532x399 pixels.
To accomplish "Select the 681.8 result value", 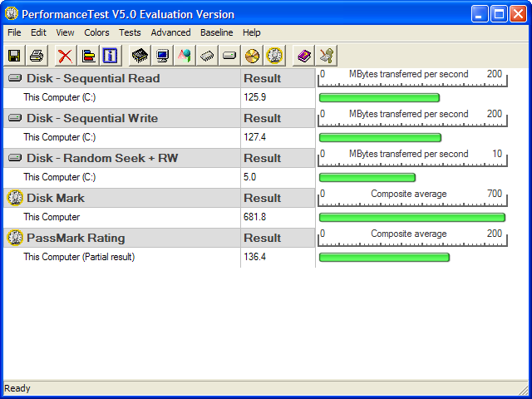I will coord(255,217).
